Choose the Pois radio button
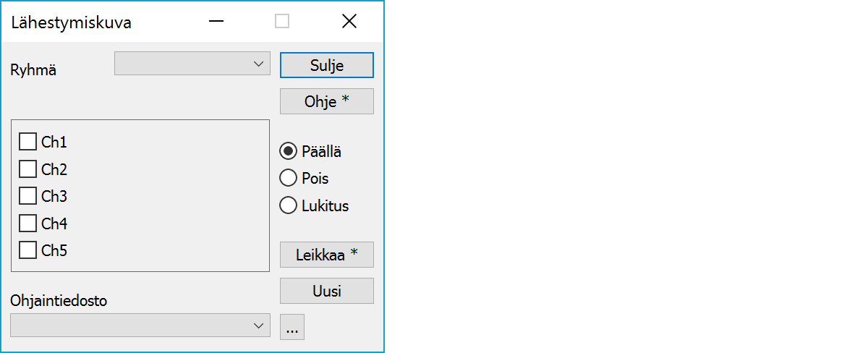Image resolution: width=868 pixels, height=353 pixels. pyautogui.click(x=288, y=178)
